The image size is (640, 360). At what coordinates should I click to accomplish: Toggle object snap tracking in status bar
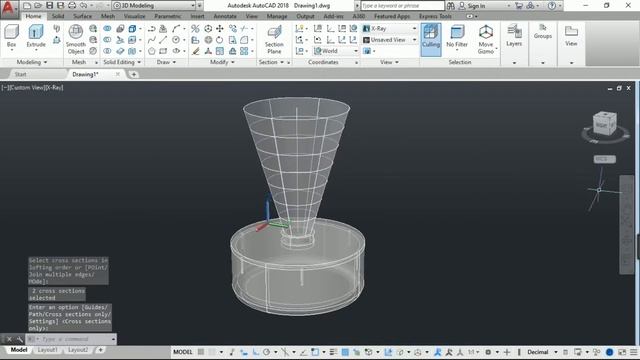point(304,352)
